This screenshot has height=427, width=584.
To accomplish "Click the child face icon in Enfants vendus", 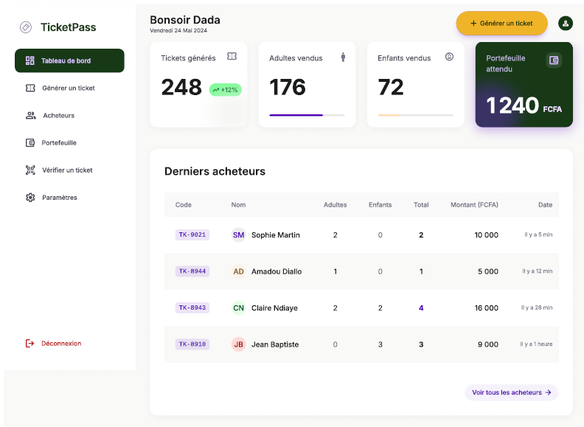I will pyautogui.click(x=449, y=57).
